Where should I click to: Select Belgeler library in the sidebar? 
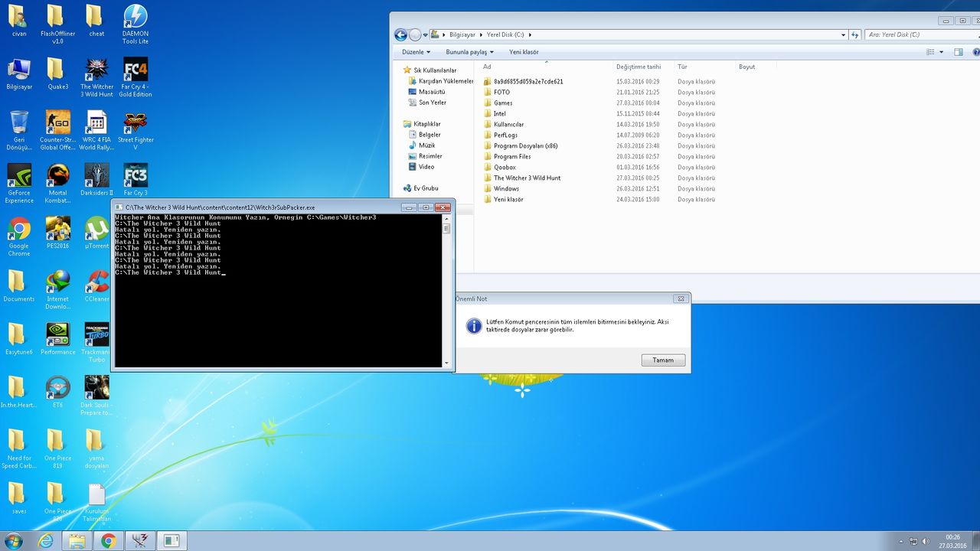click(x=429, y=134)
